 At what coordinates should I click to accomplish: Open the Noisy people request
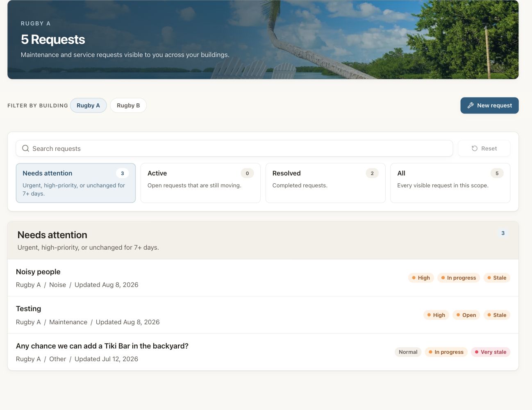click(x=263, y=278)
